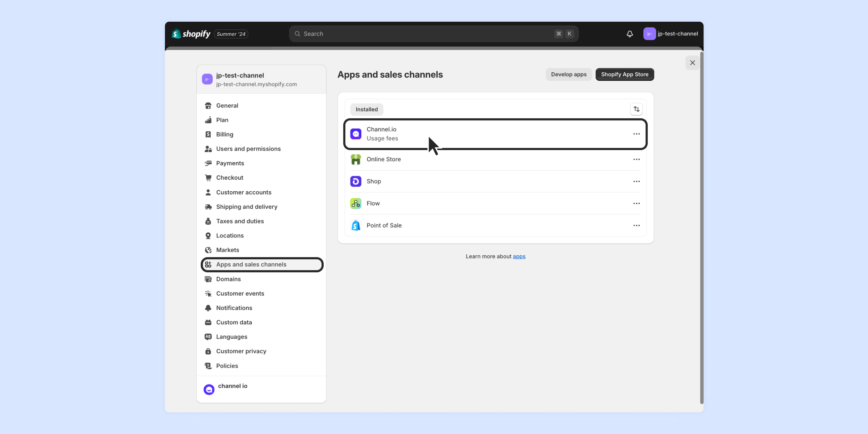Click the Online Store app icon
Viewport: 868px width, 434px height.
356,159
